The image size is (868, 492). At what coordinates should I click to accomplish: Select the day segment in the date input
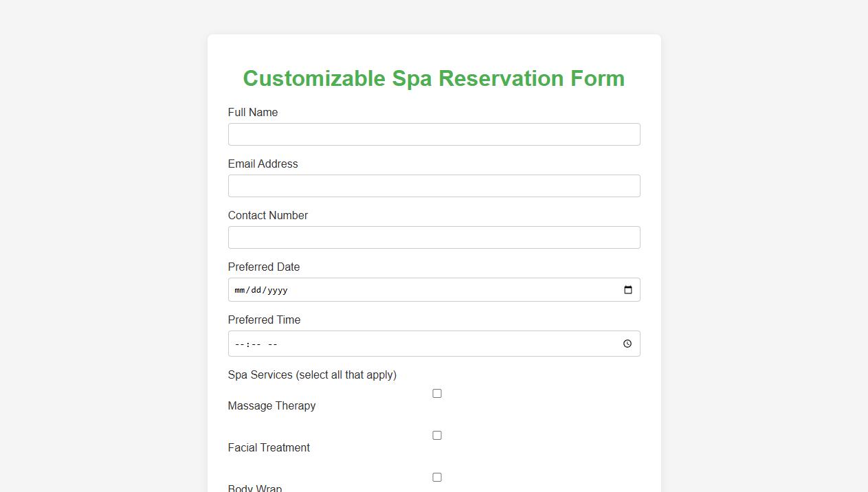255,289
